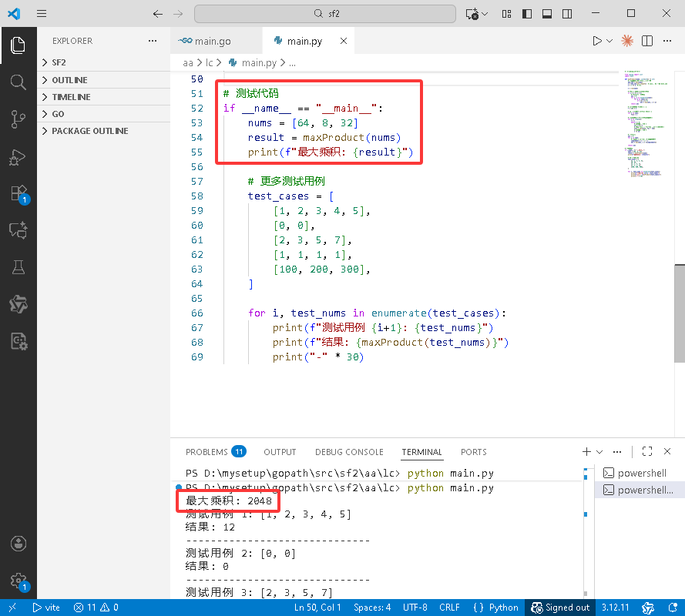Change encoding via UTF-8 status item

click(415, 608)
